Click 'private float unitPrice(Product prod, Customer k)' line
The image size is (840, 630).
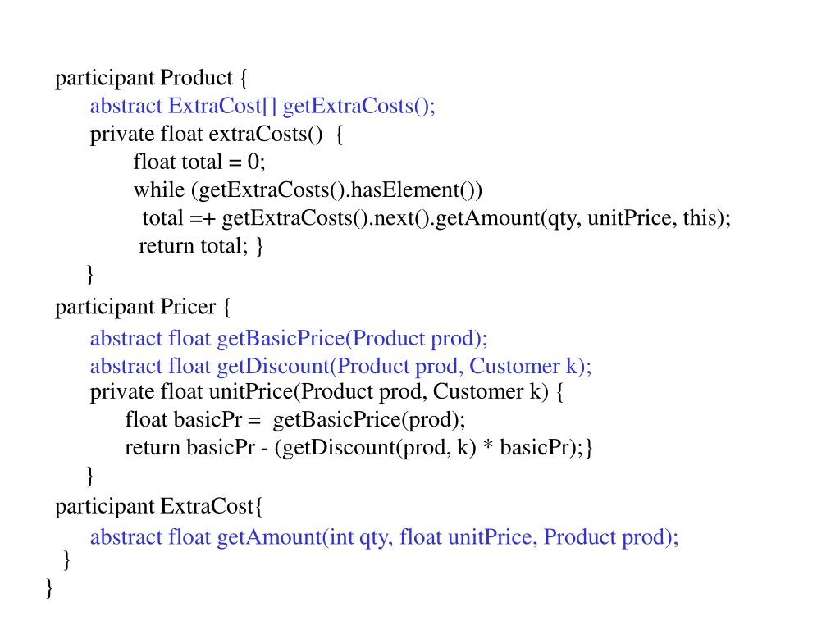pyautogui.click(x=326, y=391)
